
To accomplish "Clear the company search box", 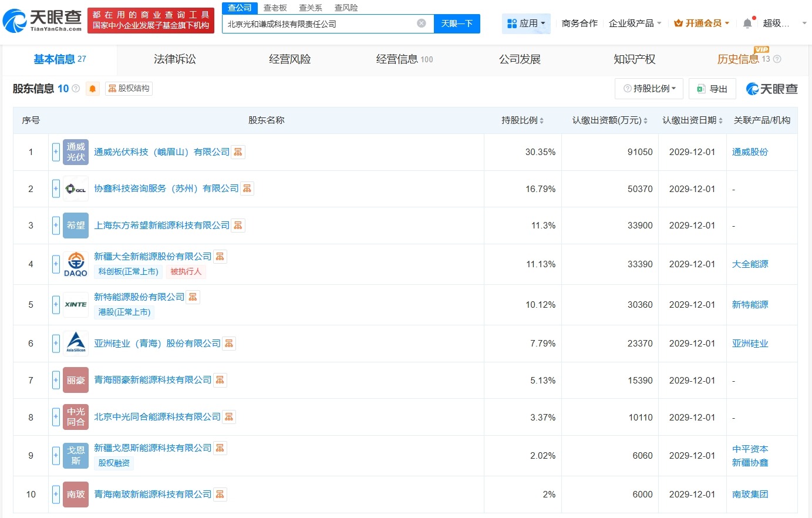I will [x=420, y=22].
